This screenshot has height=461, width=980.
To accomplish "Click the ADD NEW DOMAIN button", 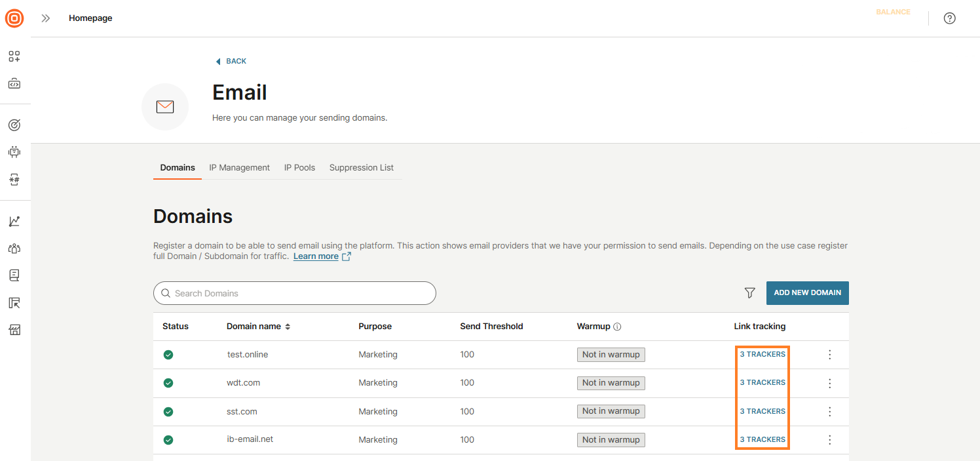I will click(x=807, y=293).
